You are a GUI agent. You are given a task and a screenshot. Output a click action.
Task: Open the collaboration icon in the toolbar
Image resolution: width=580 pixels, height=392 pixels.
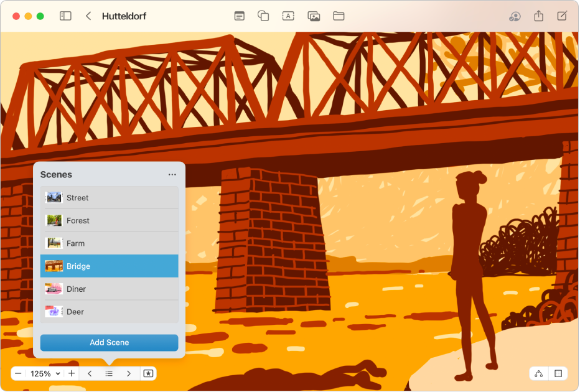tap(514, 16)
